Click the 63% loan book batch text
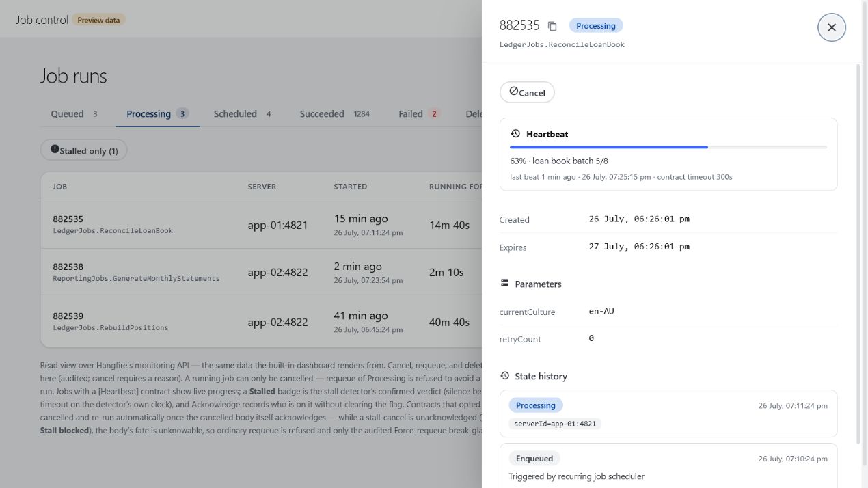Image resolution: width=868 pixels, height=488 pixels. (x=559, y=161)
